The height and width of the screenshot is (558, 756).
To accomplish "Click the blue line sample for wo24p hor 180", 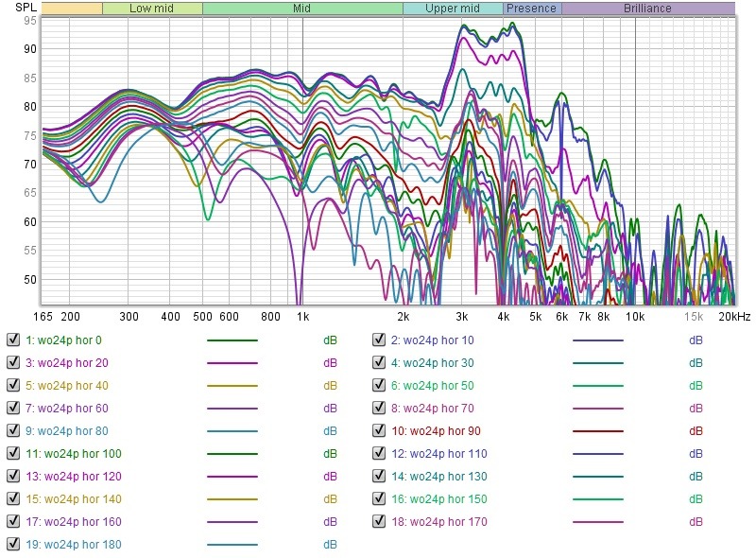I will (x=232, y=545).
